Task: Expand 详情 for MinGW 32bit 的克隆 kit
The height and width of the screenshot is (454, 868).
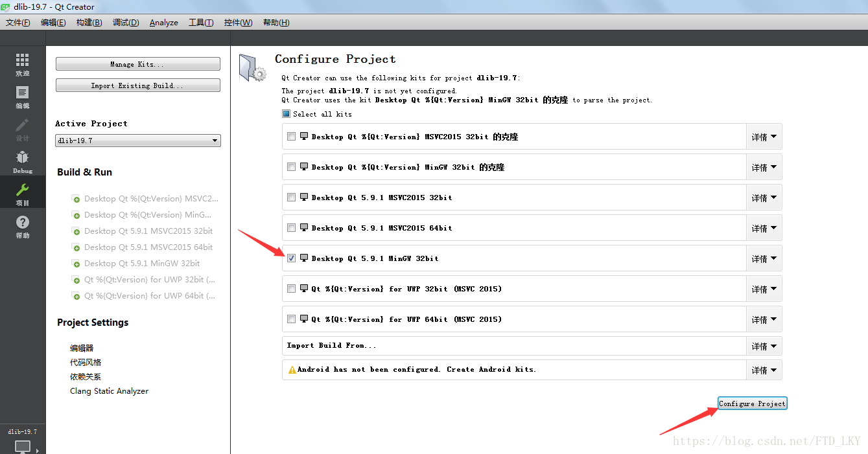Action: pos(764,167)
